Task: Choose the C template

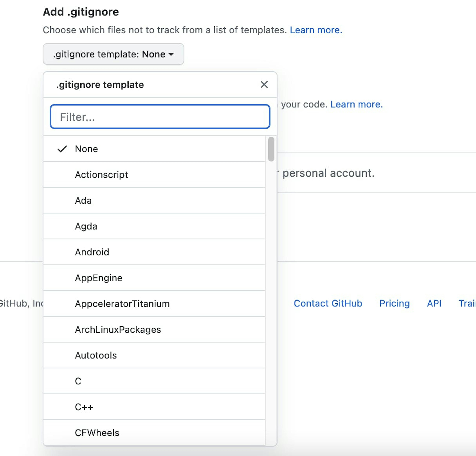Action: pos(78,381)
